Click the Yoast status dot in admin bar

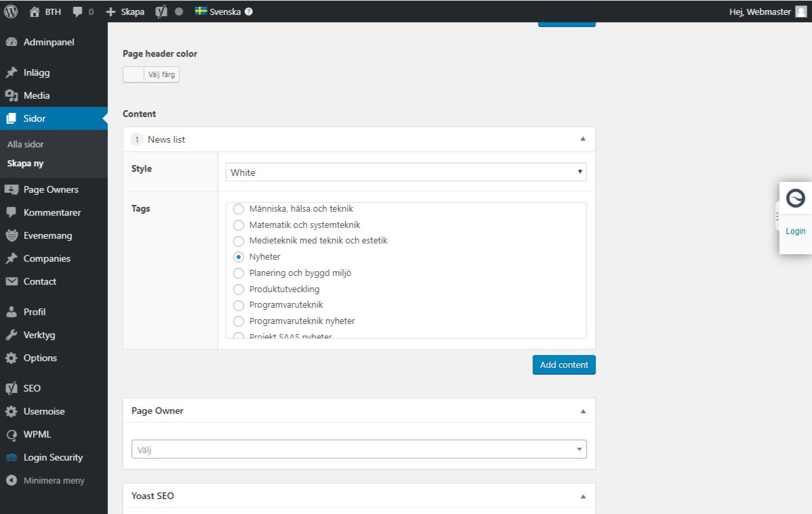click(x=179, y=11)
